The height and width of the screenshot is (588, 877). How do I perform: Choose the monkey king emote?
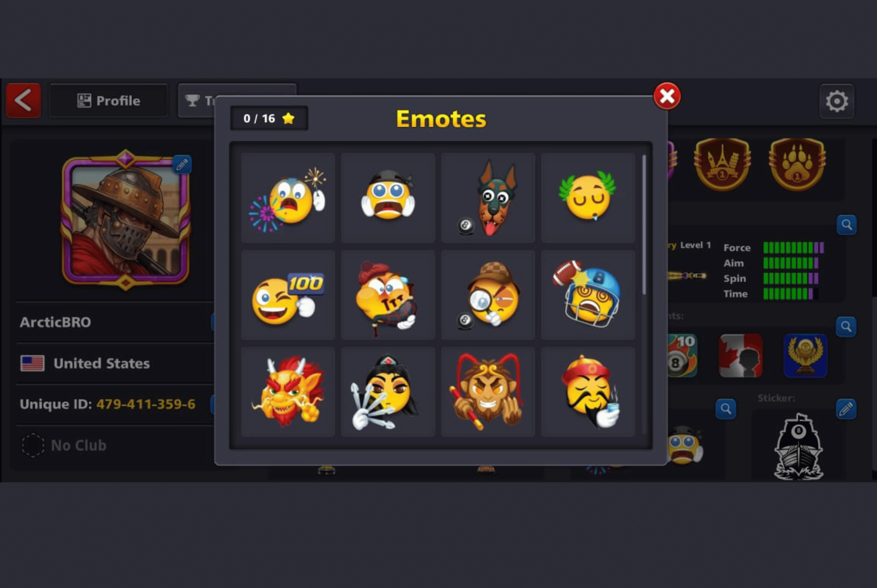[x=488, y=392]
